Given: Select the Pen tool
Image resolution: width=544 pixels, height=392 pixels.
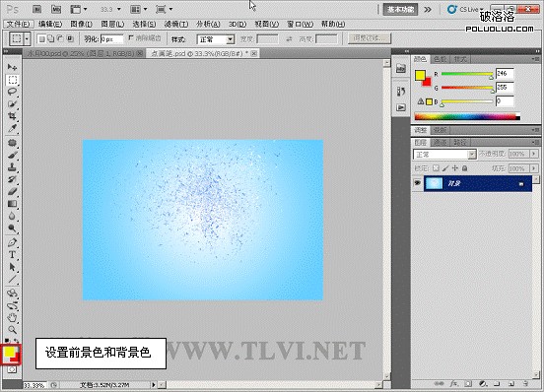Looking at the screenshot, I should [x=12, y=242].
